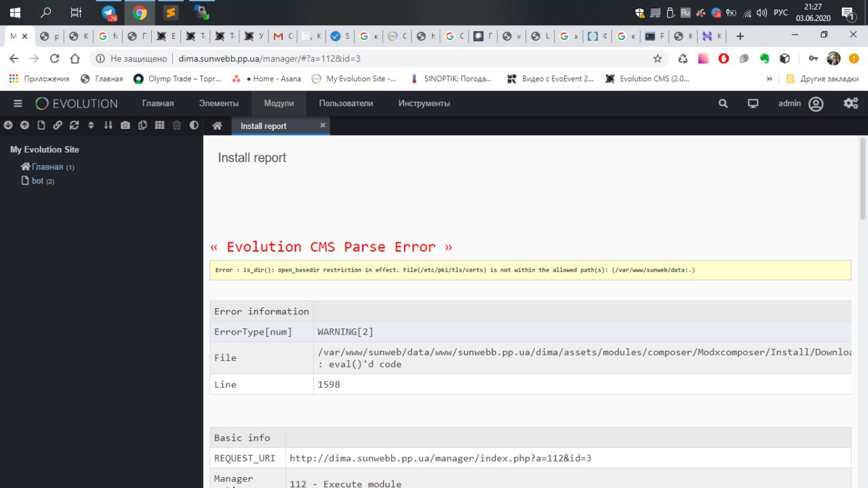Open My Evolution Site bookmark
This screenshot has height=488, width=868.
(x=355, y=79)
